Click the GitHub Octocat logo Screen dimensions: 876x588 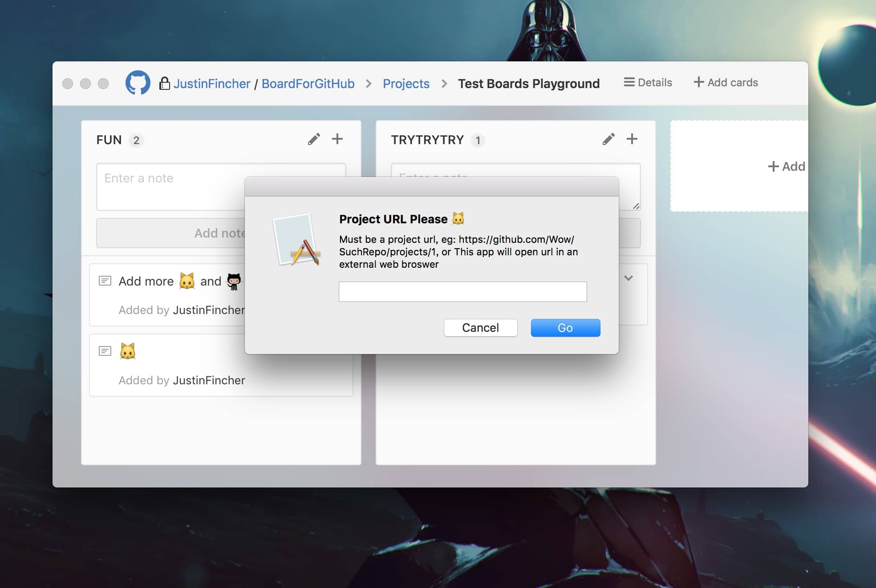(x=138, y=83)
